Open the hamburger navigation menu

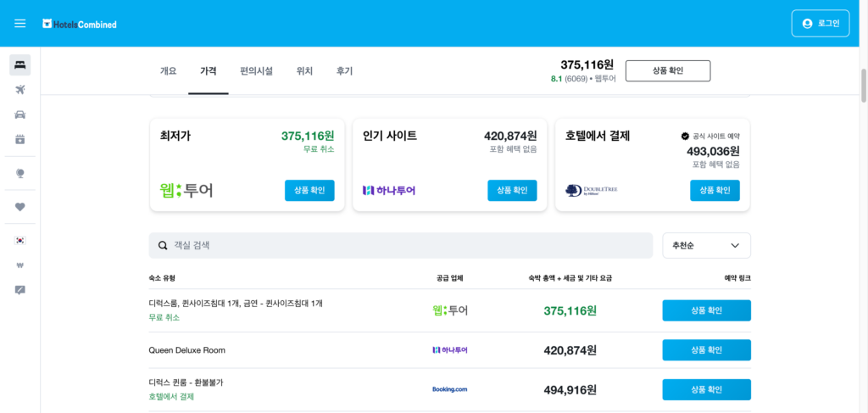click(20, 24)
